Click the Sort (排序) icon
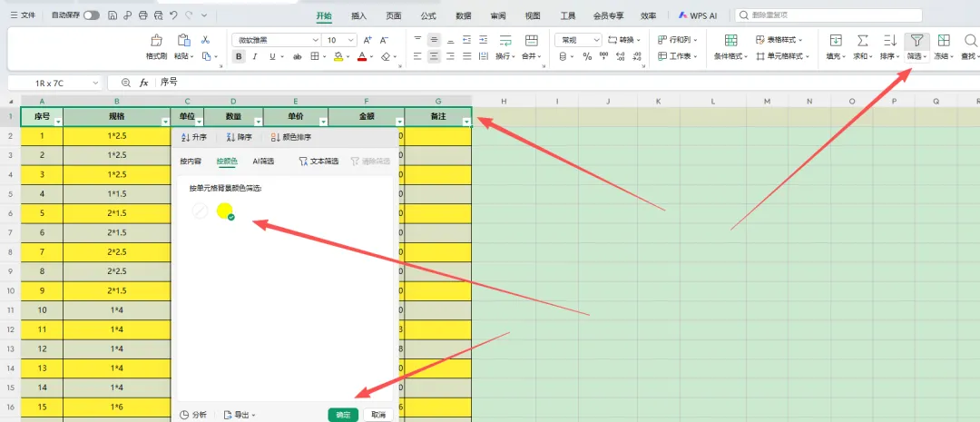Screen dimensions: 980x422 click(x=889, y=41)
